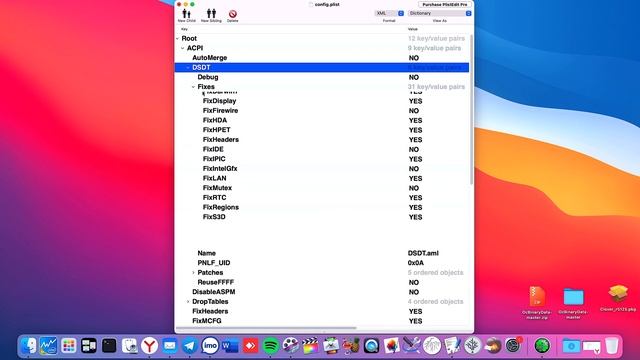Select the FixLAN row
This screenshot has width=640, height=360.
click(x=322, y=178)
